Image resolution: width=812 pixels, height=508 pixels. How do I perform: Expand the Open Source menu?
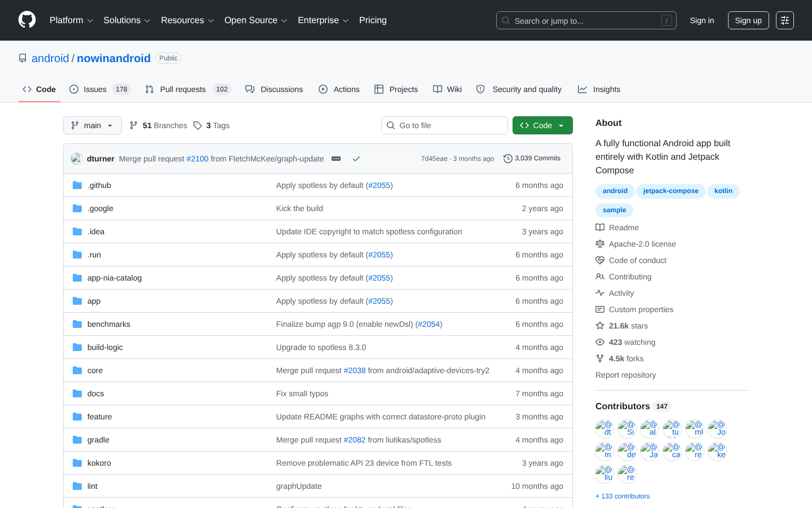pos(256,20)
